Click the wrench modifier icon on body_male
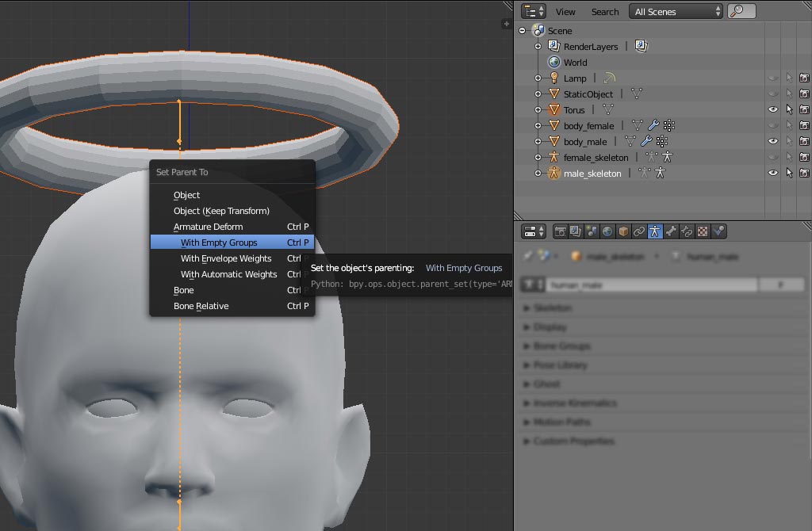 [x=647, y=142]
